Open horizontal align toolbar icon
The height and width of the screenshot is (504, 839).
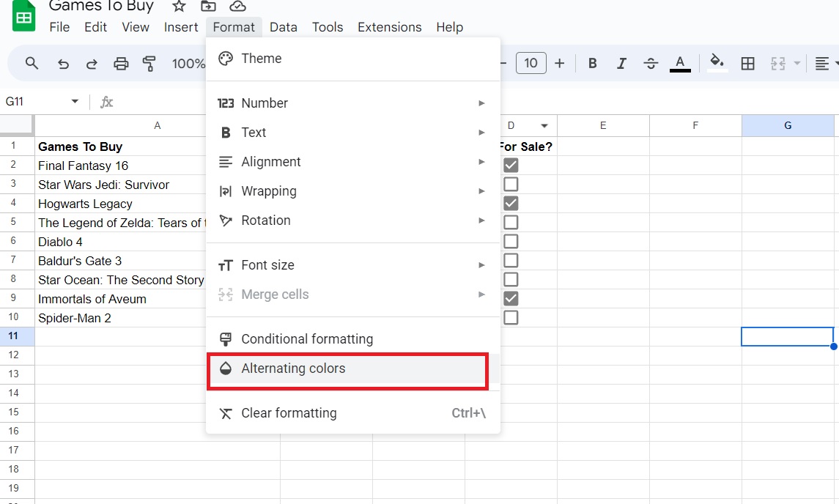click(822, 63)
